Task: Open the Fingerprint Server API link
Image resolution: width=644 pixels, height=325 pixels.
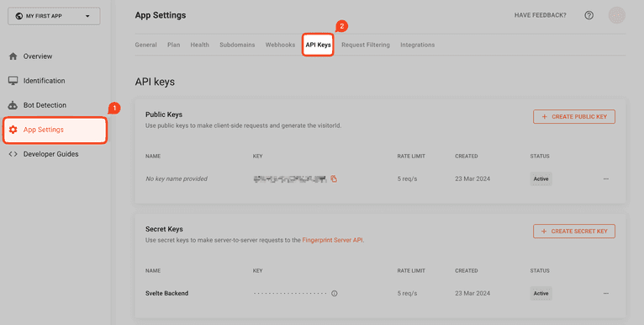Action: click(x=332, y=240)
